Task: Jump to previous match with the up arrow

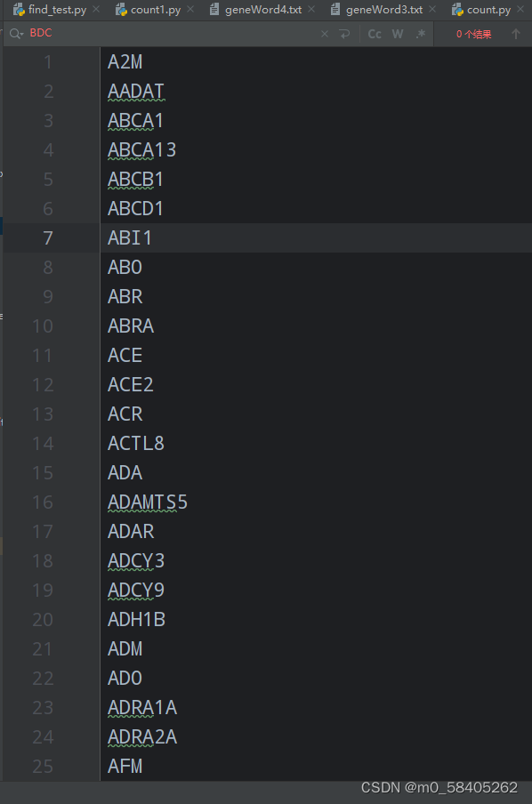Action: 516,34
